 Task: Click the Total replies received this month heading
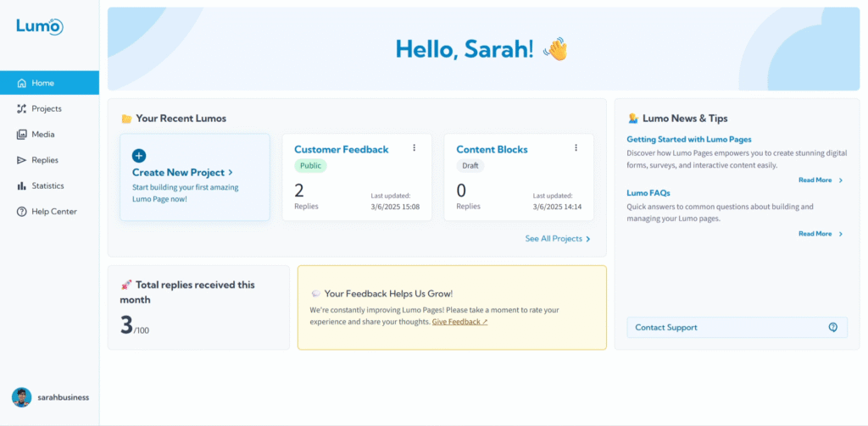point(187,292)
